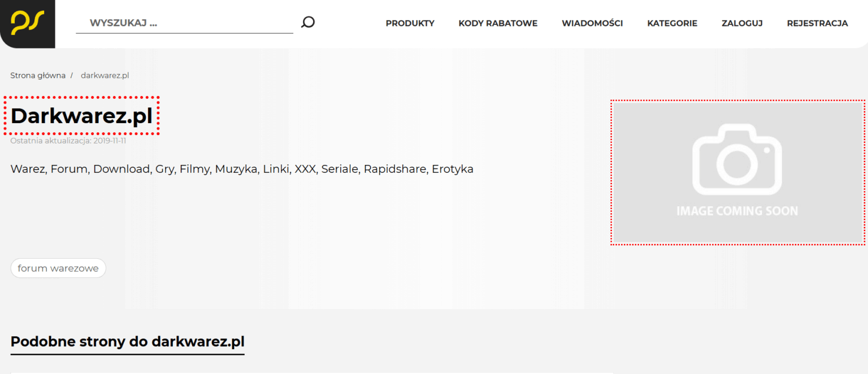Open the Produkty menu item
The image size is (868, 374).
[410, 23]
